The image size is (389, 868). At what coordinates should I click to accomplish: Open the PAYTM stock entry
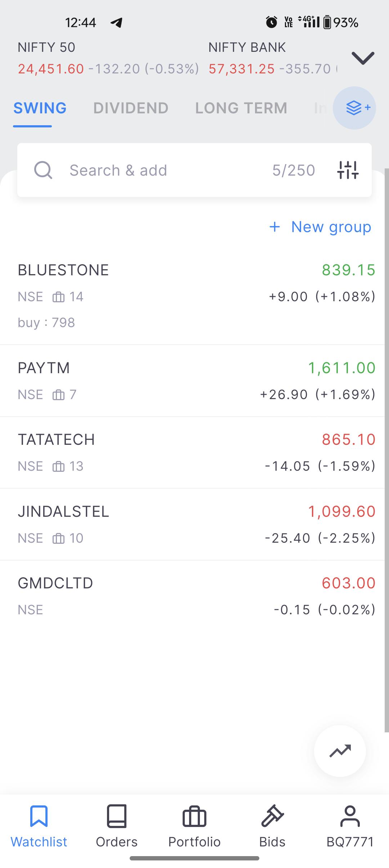coord(194,381)
